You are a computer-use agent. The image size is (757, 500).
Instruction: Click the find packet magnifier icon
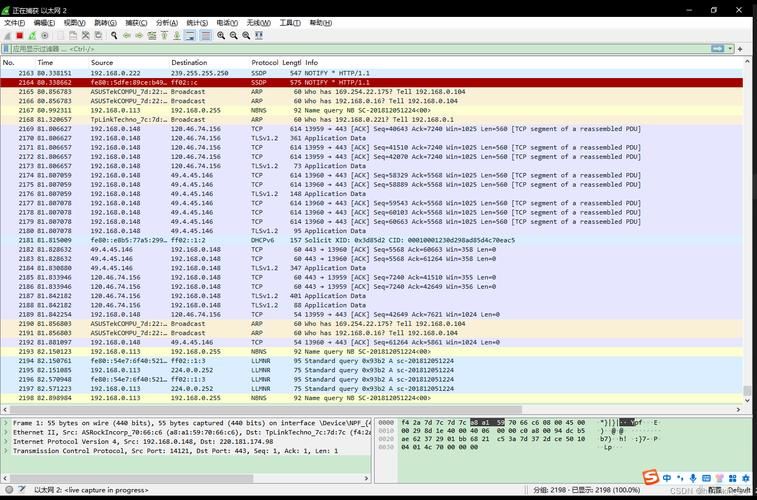pyautogui.click(x=114, y=35)
